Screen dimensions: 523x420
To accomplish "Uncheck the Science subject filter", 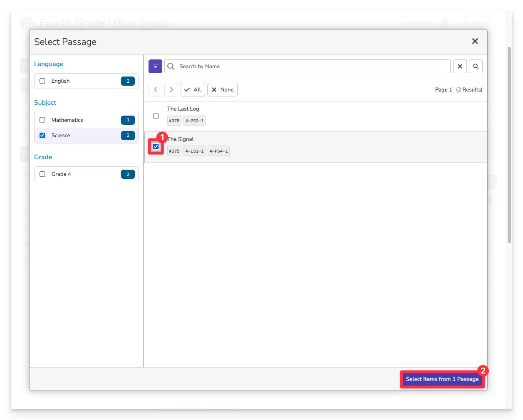I will (x=42, y=136).
